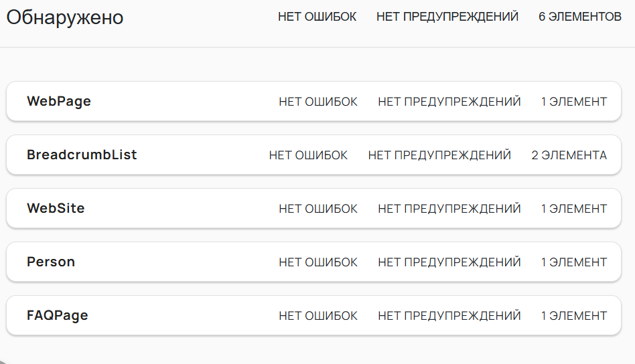The height and width of the screenshot is (364, 635).
Task: Click 'НЕТ ПРЕДУПРЕЖДЕНИЙ' in the WebSite row
Action: pos(449,209)
